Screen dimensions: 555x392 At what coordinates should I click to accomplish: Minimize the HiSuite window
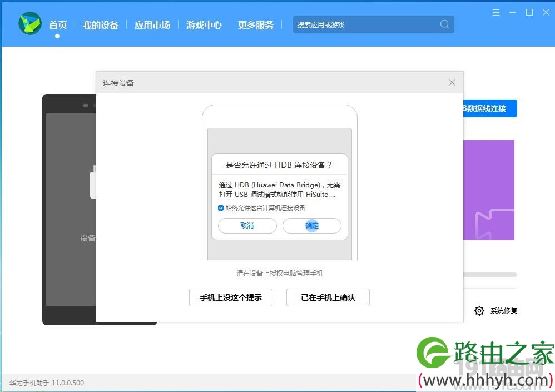click(x=513, y=13)
